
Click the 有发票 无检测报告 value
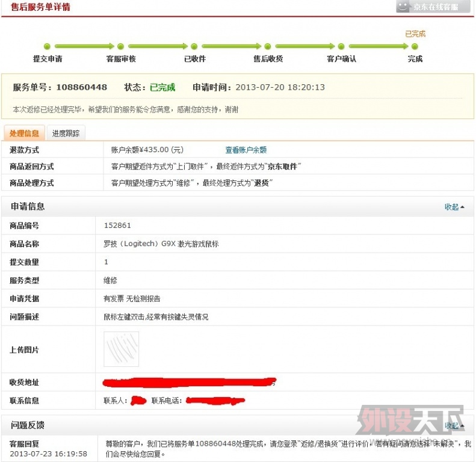(132, 299)
